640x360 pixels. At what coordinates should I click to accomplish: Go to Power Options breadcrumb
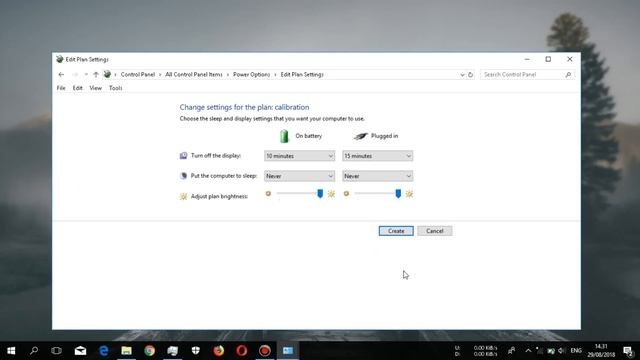[x=251, y=75]
